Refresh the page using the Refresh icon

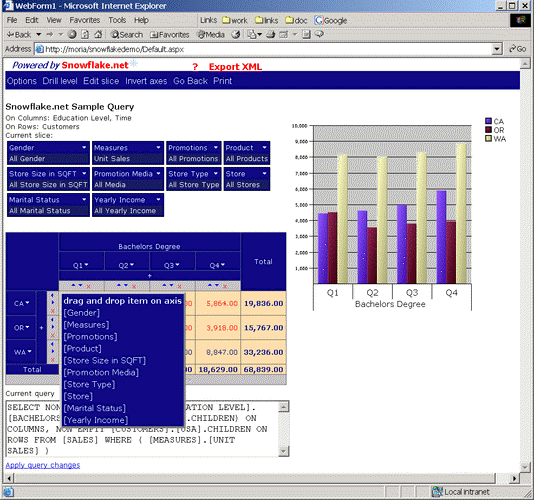point(85,34)
